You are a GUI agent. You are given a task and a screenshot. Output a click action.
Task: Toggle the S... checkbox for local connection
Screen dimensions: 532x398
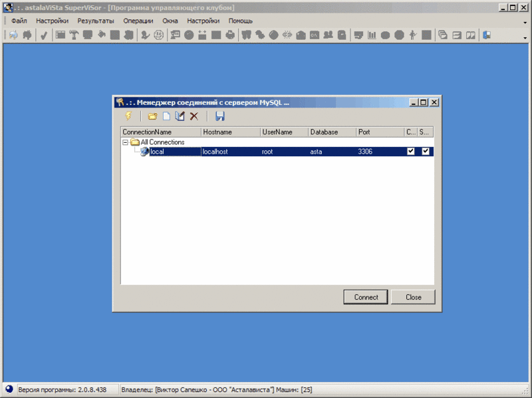tap(426, 151)
